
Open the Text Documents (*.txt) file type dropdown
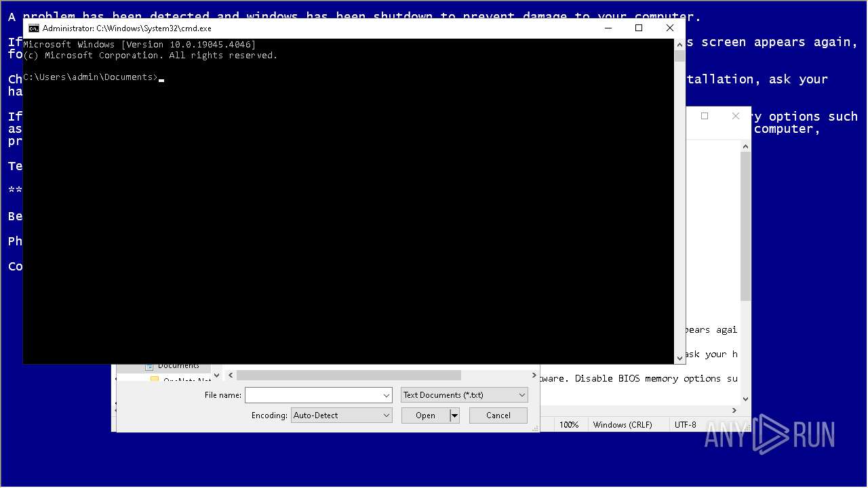pyautogui.click(x=464, y=395)
